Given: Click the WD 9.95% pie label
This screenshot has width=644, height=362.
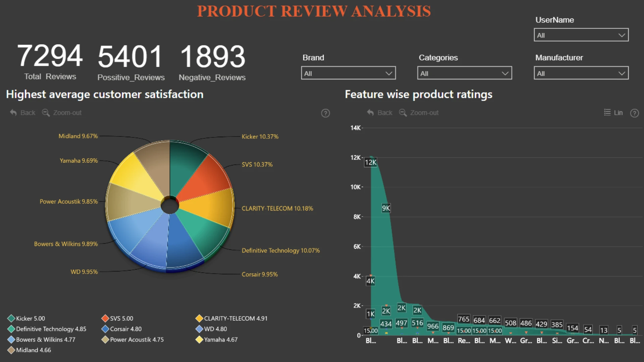Looking at the screenshot, I should (84, 272).
